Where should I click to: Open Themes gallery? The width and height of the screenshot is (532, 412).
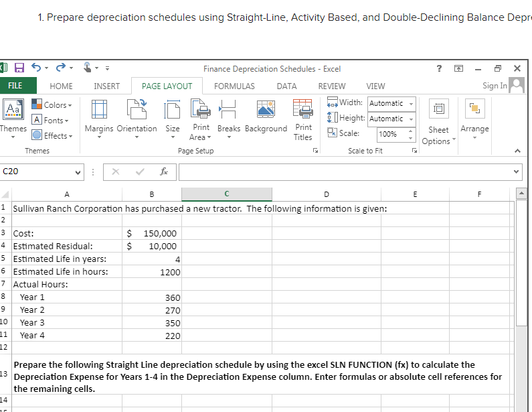[x=13, y=119]
